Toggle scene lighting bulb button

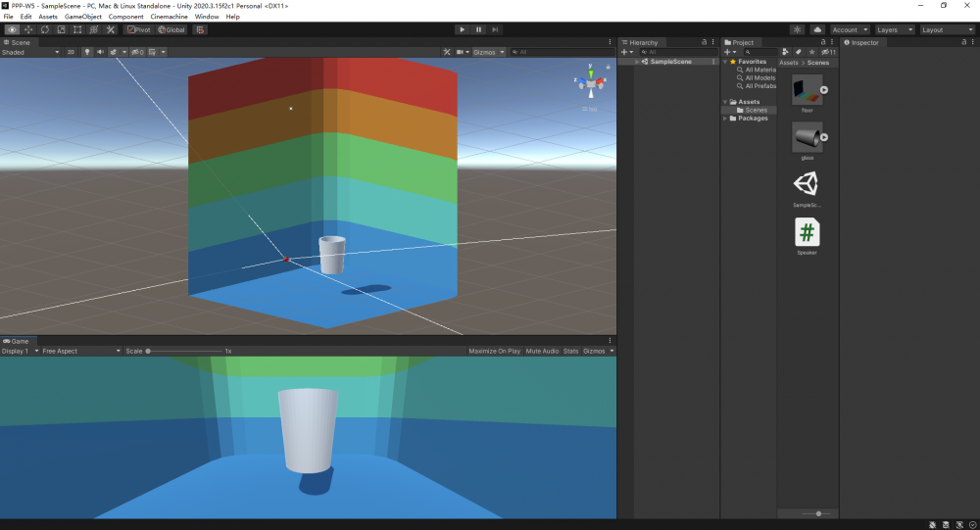coord(86,52)
